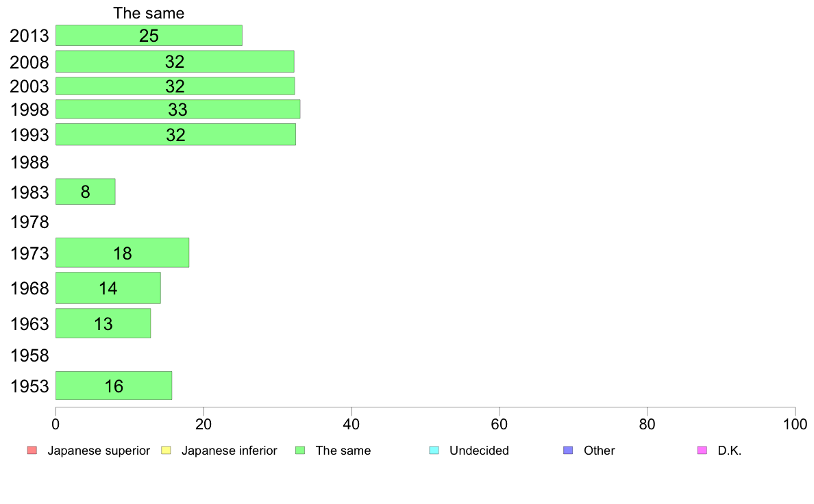
Task: Select the 1963 bar showing 13
Action: point(103,323)
